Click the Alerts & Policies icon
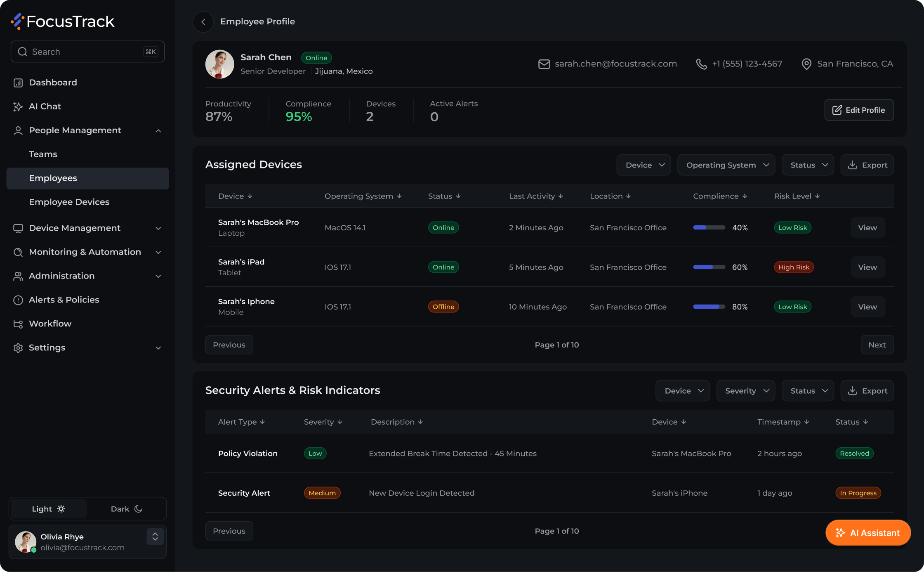Screen dimensions: 924x572 18,300
